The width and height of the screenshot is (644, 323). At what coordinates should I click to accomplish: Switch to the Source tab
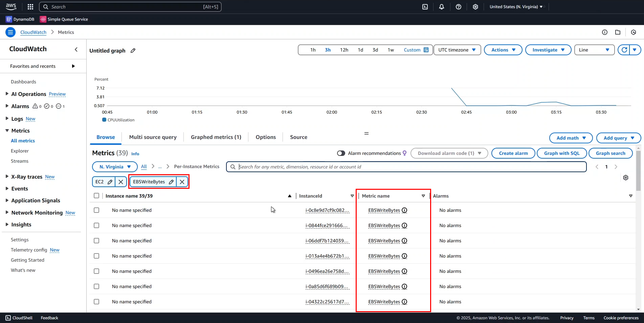coord(298,137)
